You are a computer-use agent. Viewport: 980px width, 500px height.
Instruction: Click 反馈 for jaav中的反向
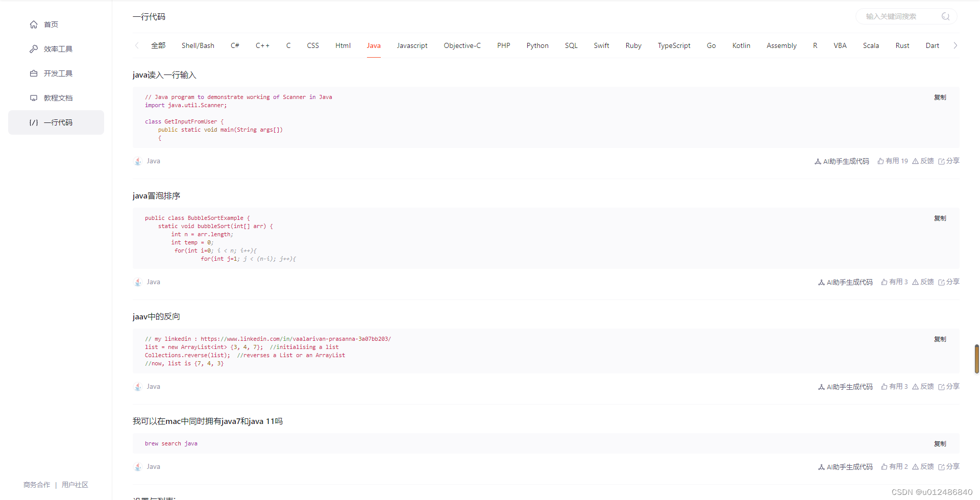coord(923,387)
